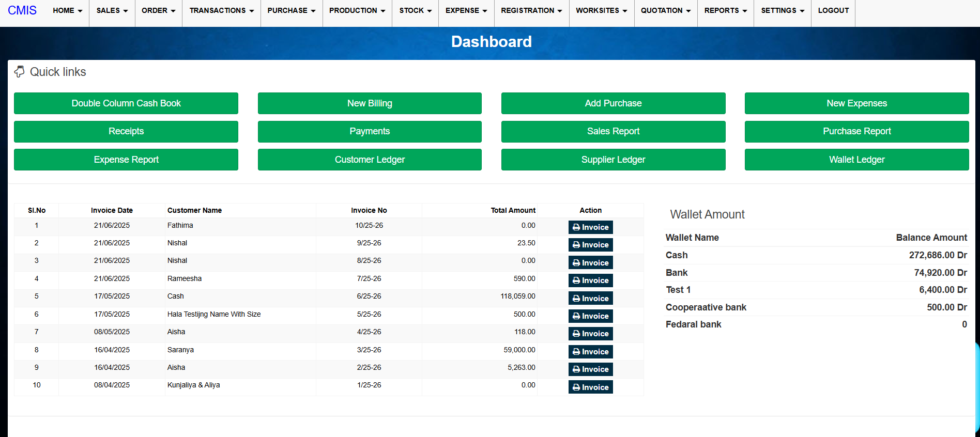Open invoice for Rameesha 7/25-26

590,280
